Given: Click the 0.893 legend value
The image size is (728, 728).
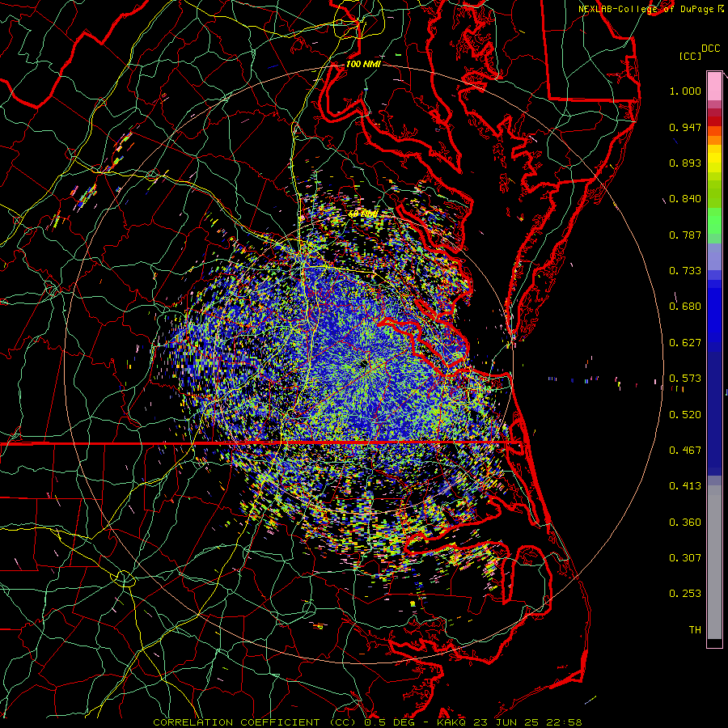Looking at the screenshot, I should pos(685,163).
